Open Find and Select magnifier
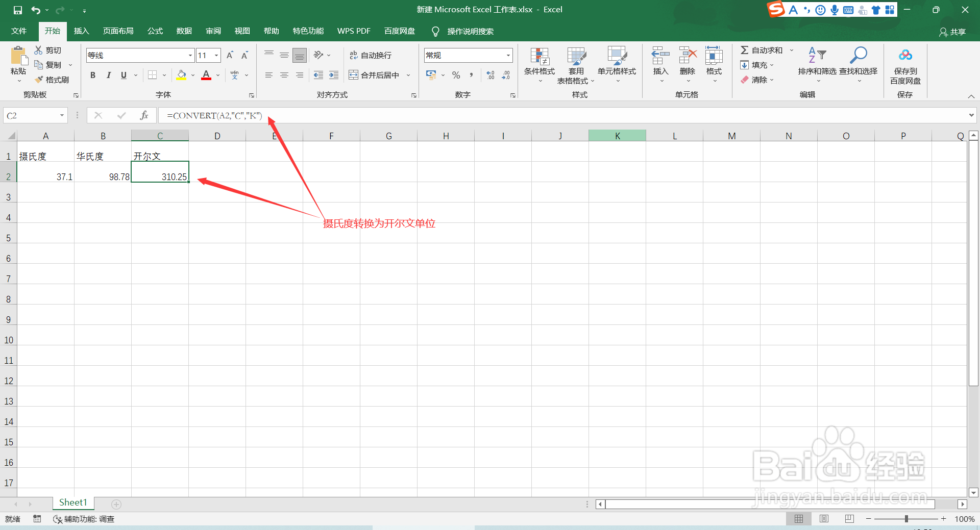This screenshot has width=980, height=530. 858,65
